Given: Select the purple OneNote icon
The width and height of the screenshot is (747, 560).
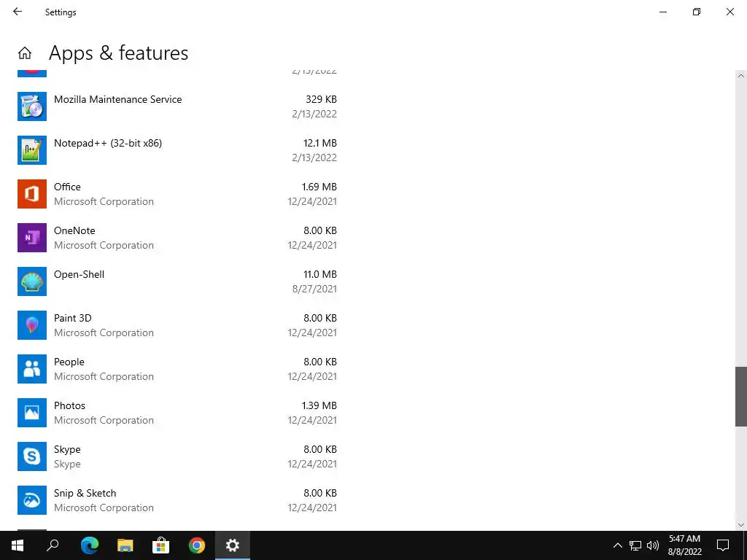Looking at the screenshot, I should [32, 238].
